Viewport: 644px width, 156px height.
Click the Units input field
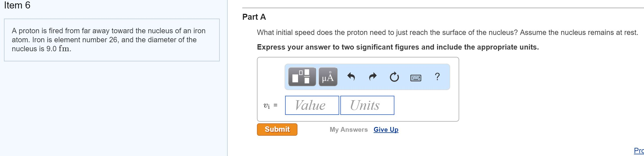367,105
